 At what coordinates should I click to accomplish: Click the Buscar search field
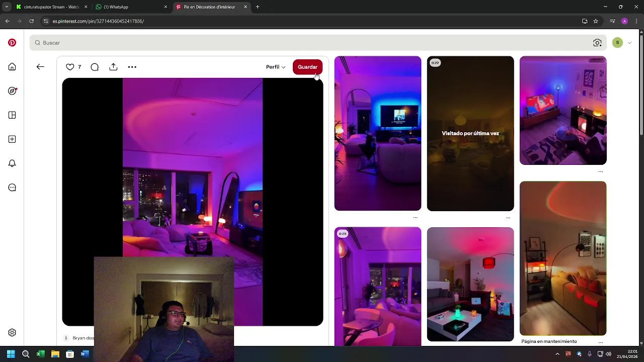(318, 43)
